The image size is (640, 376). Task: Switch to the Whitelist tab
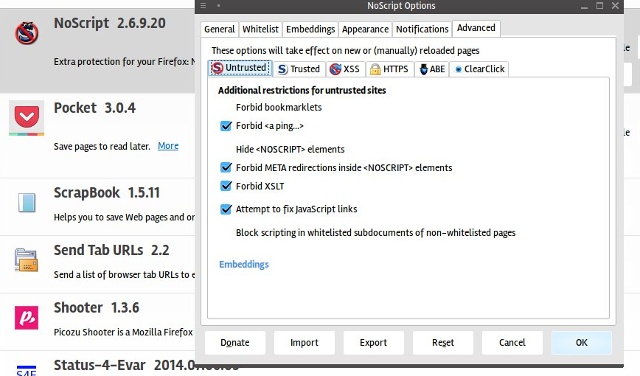pos(260,29)
